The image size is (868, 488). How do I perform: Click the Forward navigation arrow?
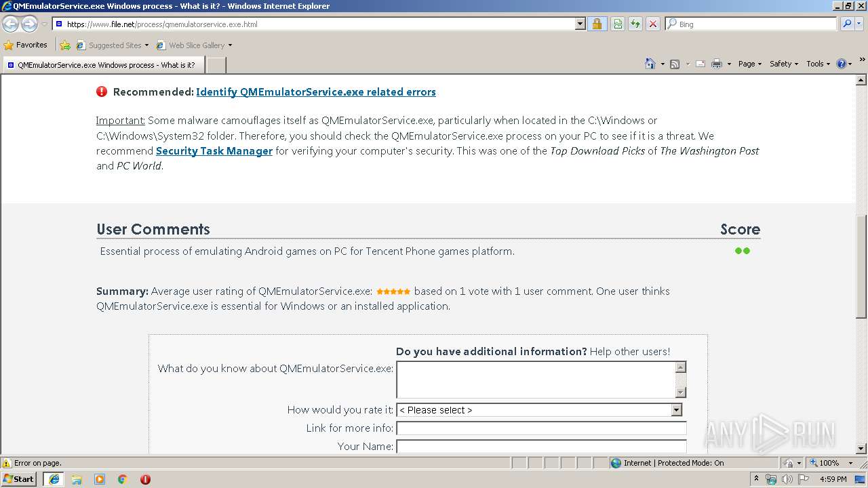coord(29,24)
